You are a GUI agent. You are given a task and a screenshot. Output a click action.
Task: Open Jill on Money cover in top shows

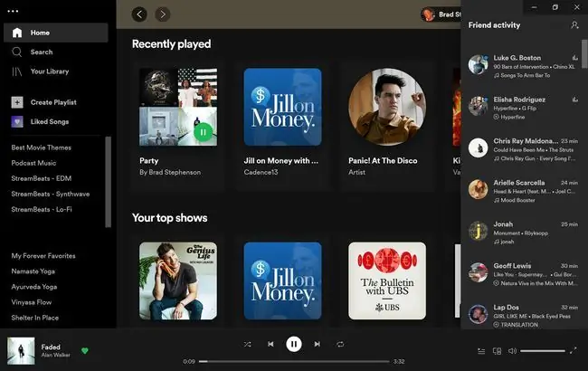pyautogui.click(x=283, y=281)
